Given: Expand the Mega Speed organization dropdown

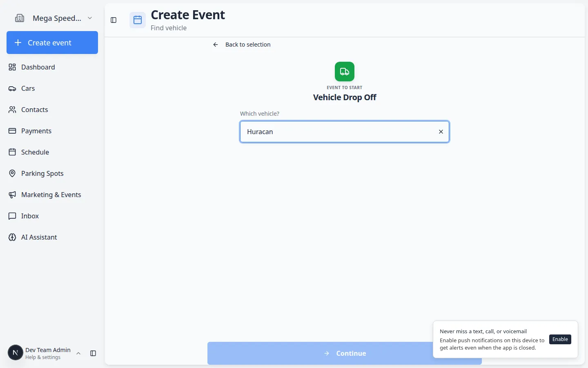Looking at the screenshot, I should pyautogui.click(x=90, y=18).
